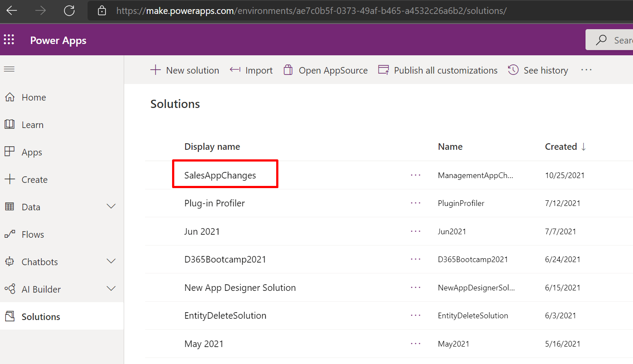Screen dimensions: 633x364
Task: Select the PluginProfiler name cell
Action: coord(461,203)
